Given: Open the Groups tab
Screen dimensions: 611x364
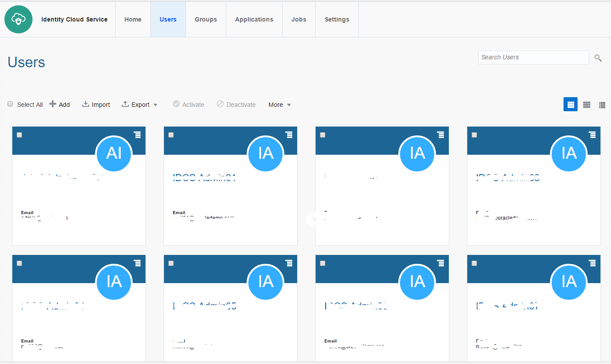Looking at the screenshot, I should pos(206,19).
